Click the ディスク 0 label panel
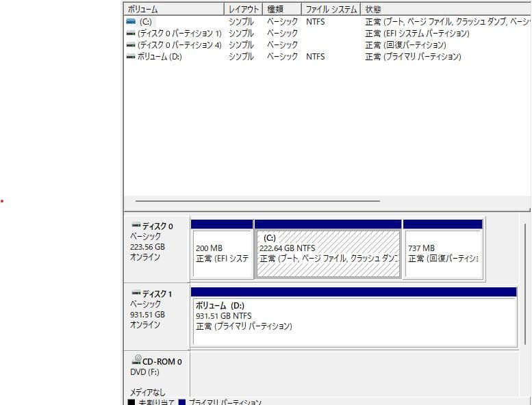This screenshot has height=405, width=532. [157, 249]
